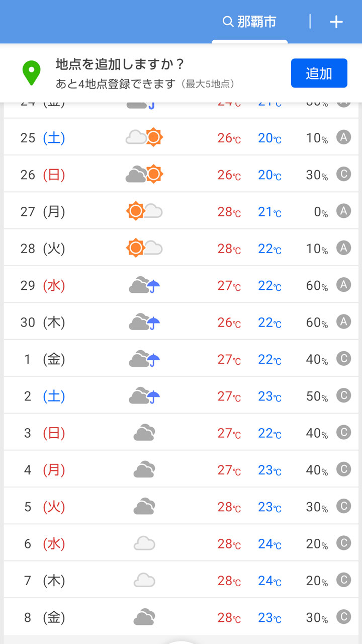Tap 地点を追加しますか？ prompt text
This screenshot has height=644, width=362.
tap(121, 64)
